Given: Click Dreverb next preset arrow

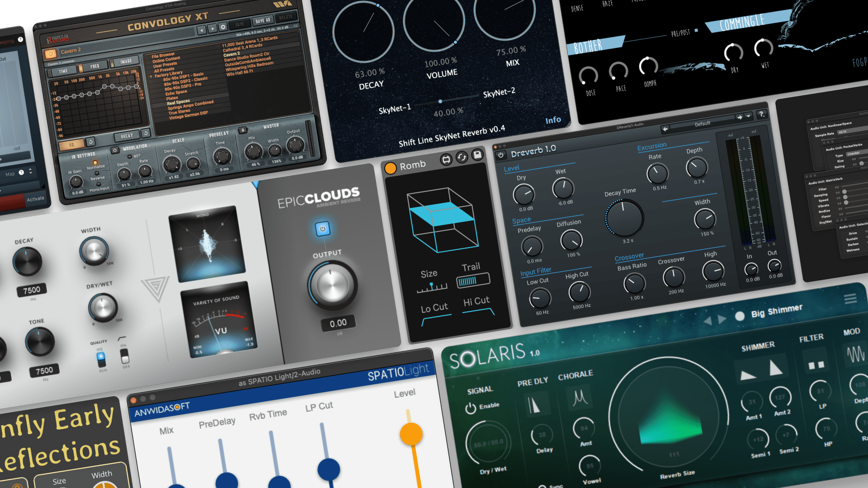Looking at the screenshot, I should point(740,117).
